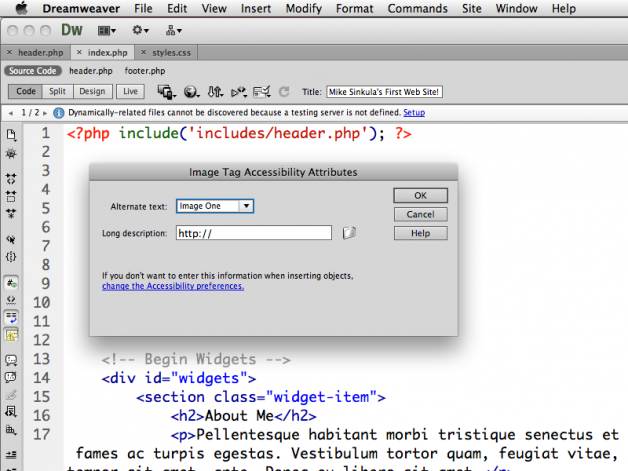
Task: Open the Modify menu
Action: coord(304,8)
